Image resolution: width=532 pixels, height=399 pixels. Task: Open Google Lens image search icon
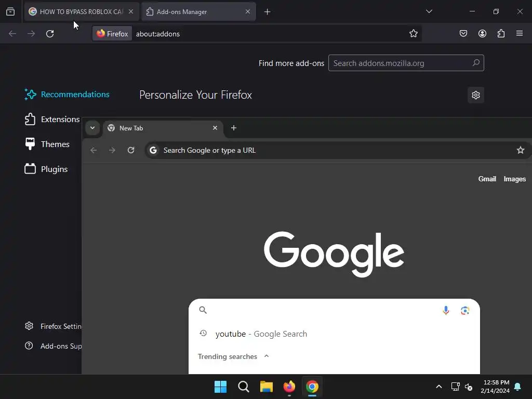465,310
